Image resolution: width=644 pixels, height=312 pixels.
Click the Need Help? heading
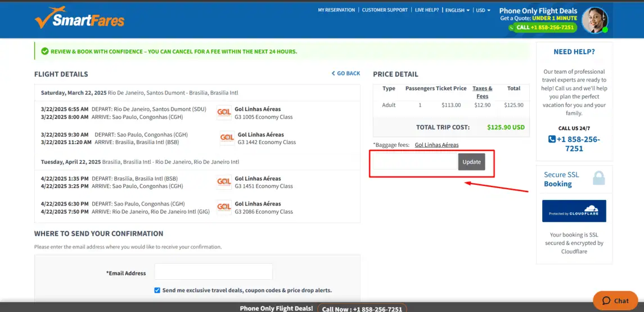(574, 52)
